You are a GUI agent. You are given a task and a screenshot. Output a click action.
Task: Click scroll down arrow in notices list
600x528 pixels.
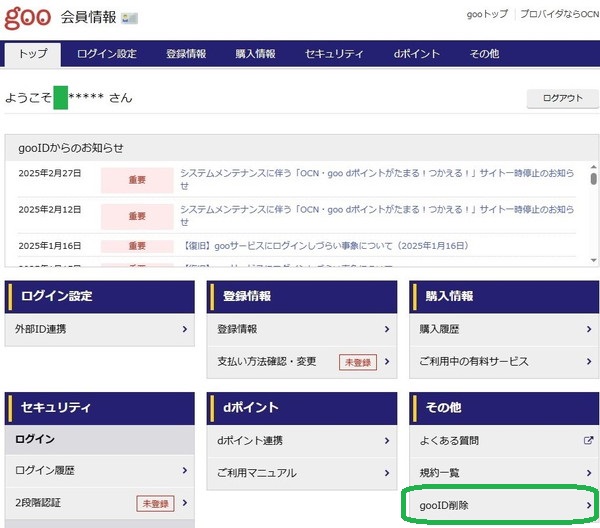pyautogui.click(x=593, y=260)
